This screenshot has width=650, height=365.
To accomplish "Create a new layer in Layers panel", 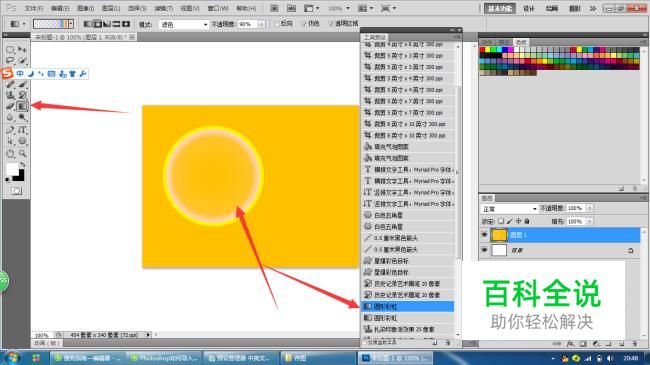I will point(621,343).
